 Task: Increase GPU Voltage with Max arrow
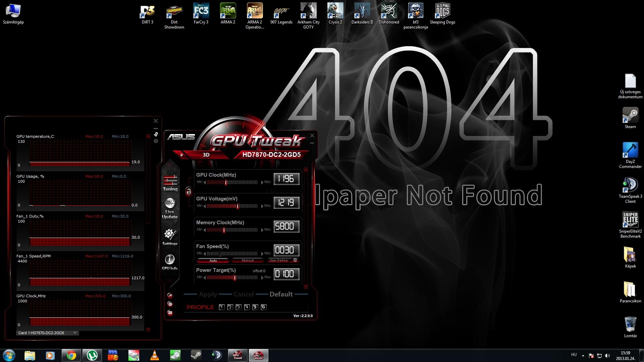tap(262, 206)
